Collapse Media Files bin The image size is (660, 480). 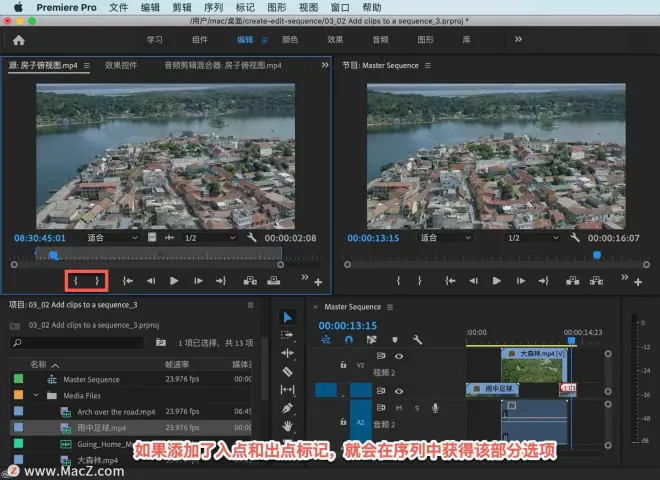click(36, 395)
